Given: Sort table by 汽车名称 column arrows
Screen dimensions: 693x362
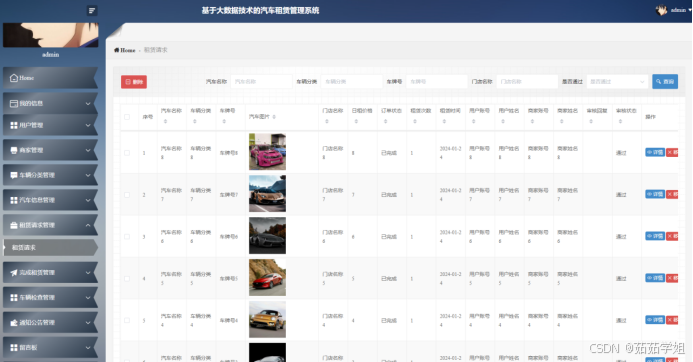Looking at the screenshot, I should (165, 121).
